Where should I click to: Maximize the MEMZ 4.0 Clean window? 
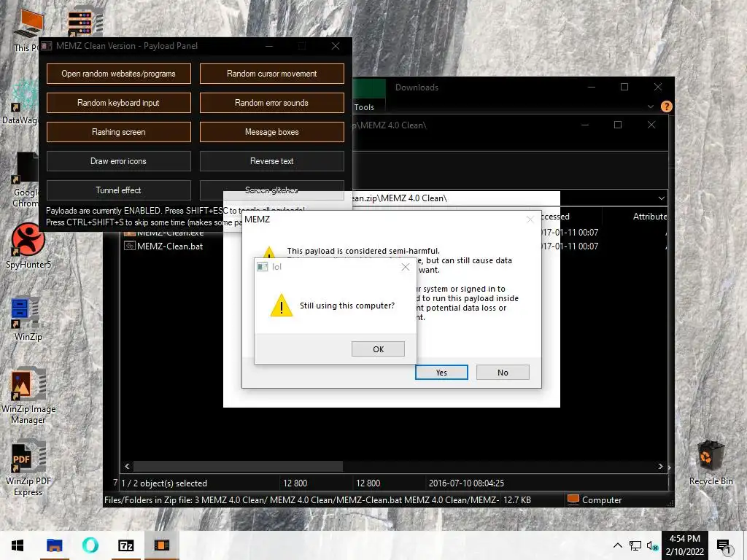[x=618, y=125]
